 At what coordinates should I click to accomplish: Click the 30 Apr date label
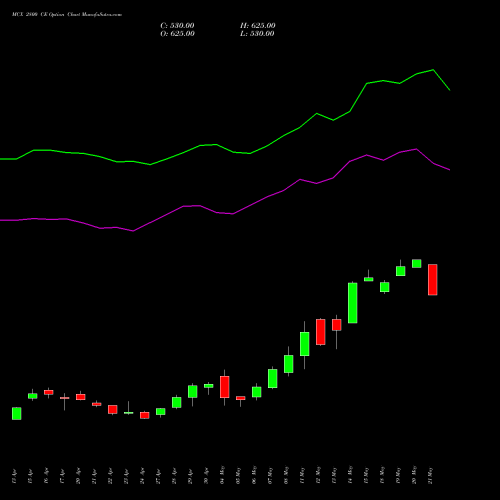click(x=206, y=476)
